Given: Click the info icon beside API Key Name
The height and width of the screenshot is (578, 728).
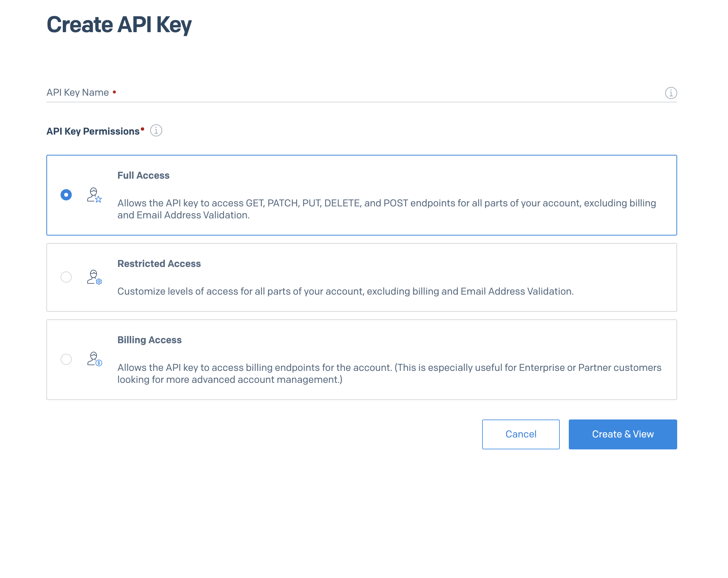Looking at the screenshot, I should (671, 93).
